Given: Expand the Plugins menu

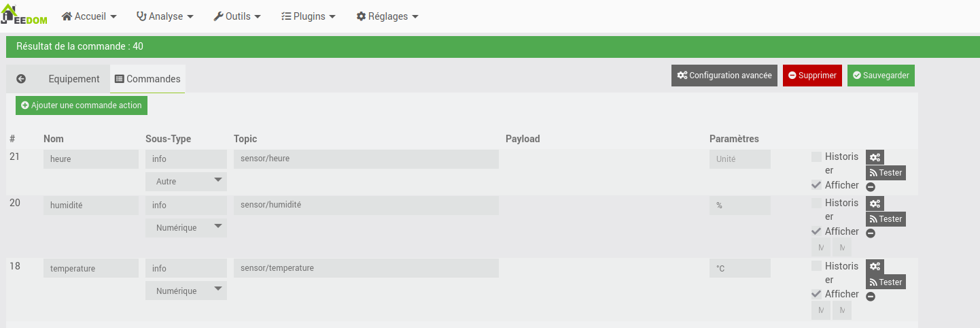Looking at the screenshot, I should tap(308, 16).
